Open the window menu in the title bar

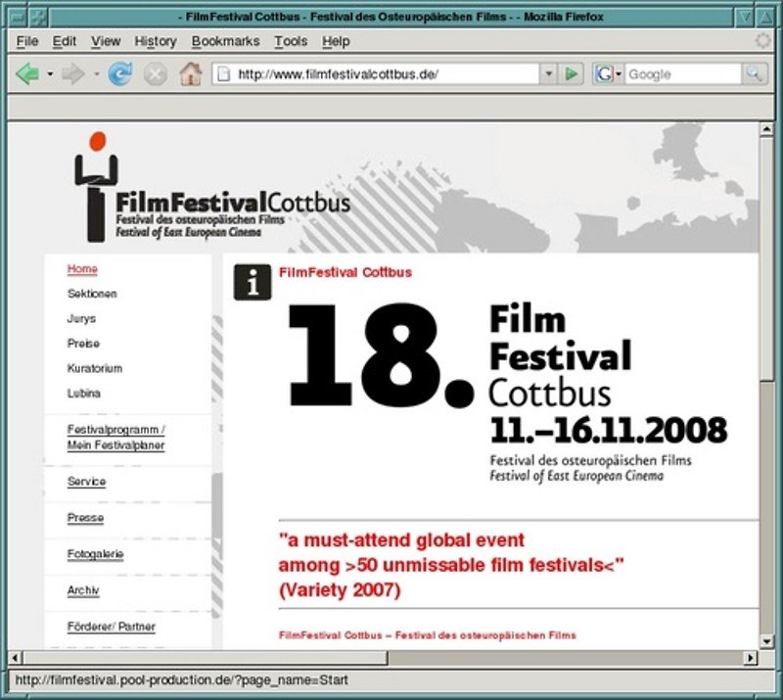coord(18,17)
